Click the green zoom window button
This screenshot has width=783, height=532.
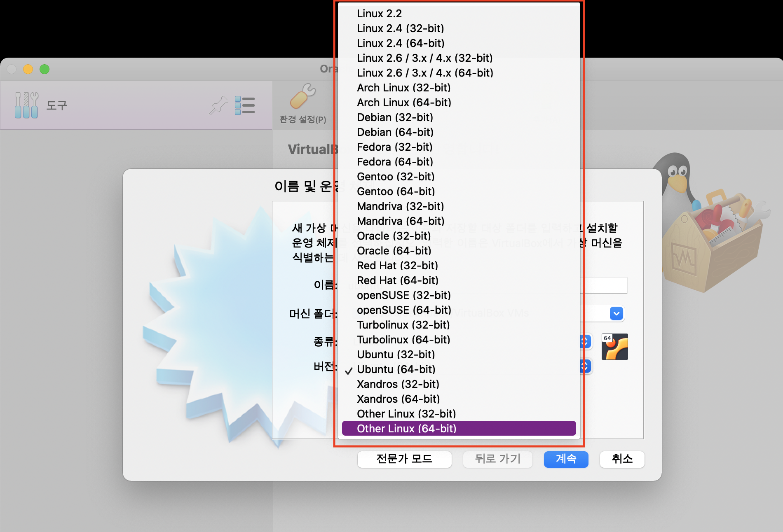45,69
